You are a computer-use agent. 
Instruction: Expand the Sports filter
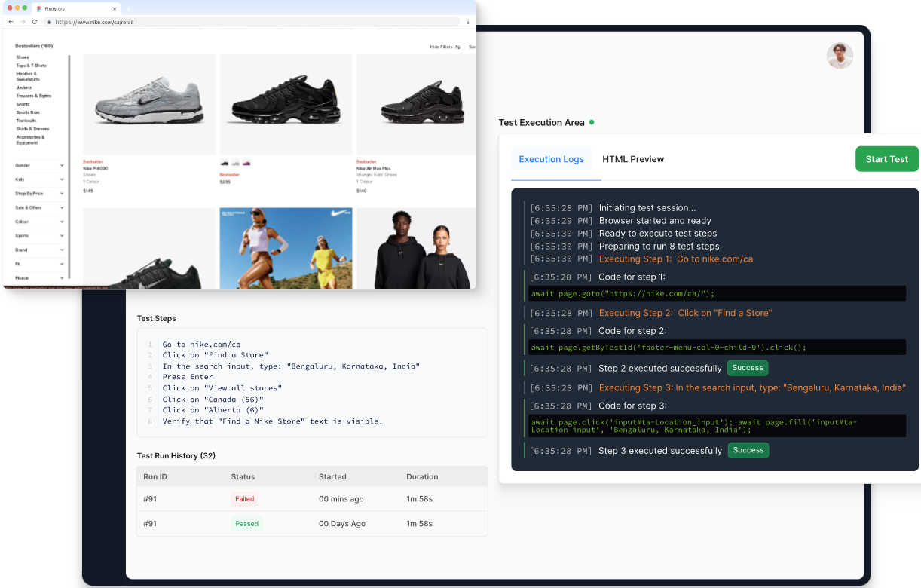tap(40, 236)
